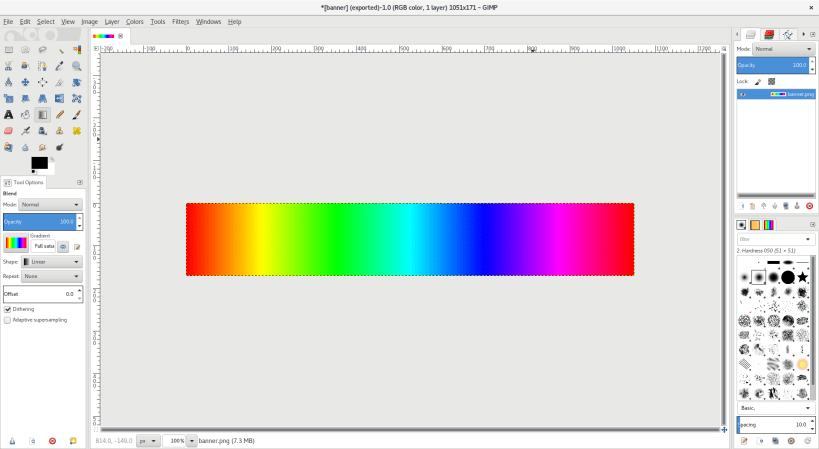Image resolution: width=819 pixels, height=449 pixels.
Task: Switch to the Channels tab
Action: click(x=769, y=34)
